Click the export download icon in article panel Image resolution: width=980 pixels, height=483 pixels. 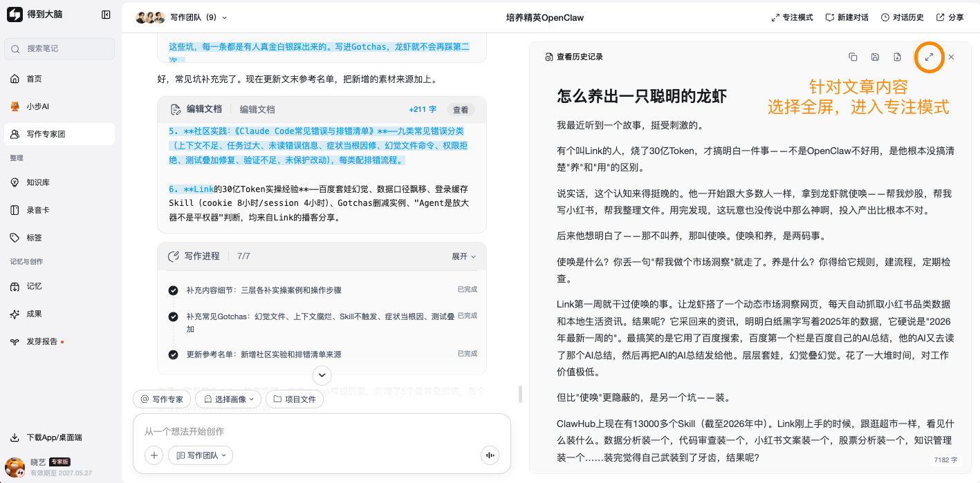coord(897,57)
